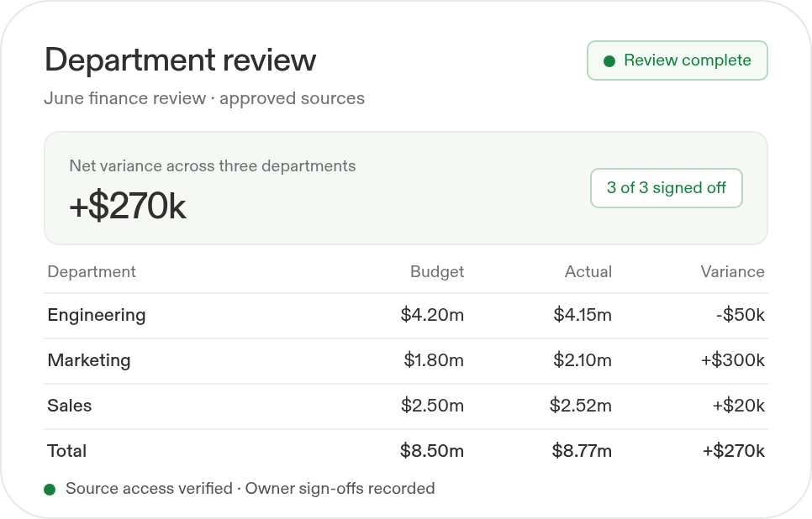
Task: Click the green dot beside Source access verified
Action: (50, 490)
